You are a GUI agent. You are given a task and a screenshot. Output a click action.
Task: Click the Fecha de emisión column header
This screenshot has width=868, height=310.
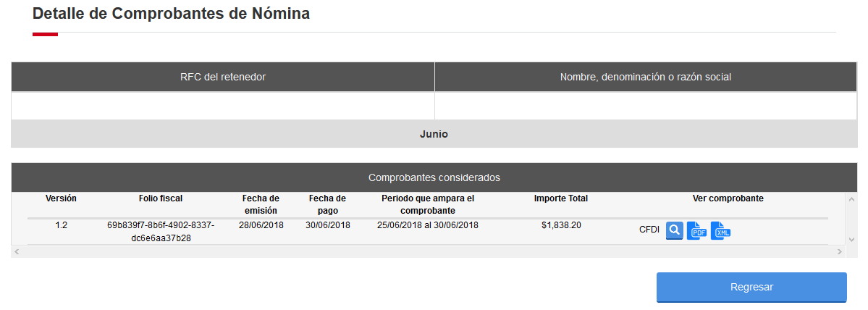pos(261,204)
